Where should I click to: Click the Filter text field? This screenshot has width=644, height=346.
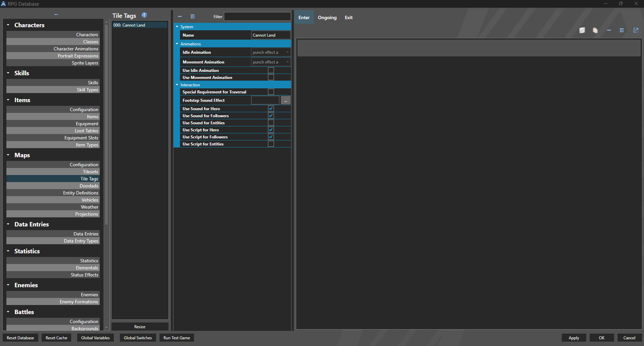(257, 16)
